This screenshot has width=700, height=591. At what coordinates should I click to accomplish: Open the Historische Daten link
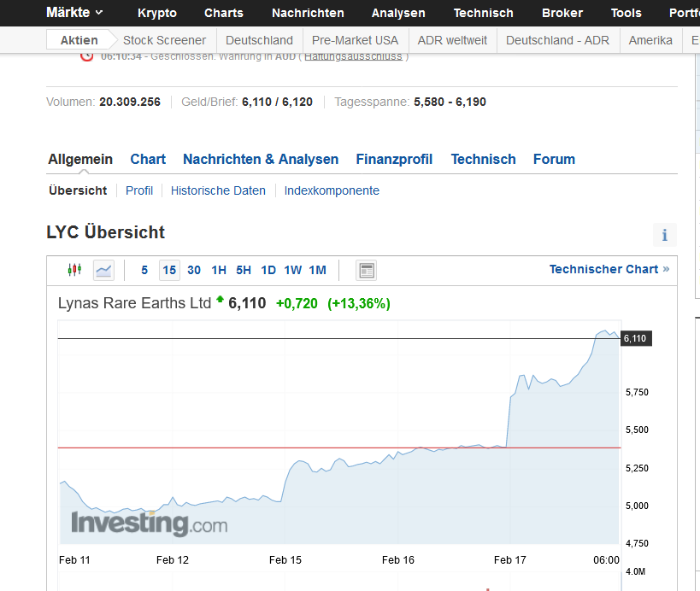pos(218,191)
